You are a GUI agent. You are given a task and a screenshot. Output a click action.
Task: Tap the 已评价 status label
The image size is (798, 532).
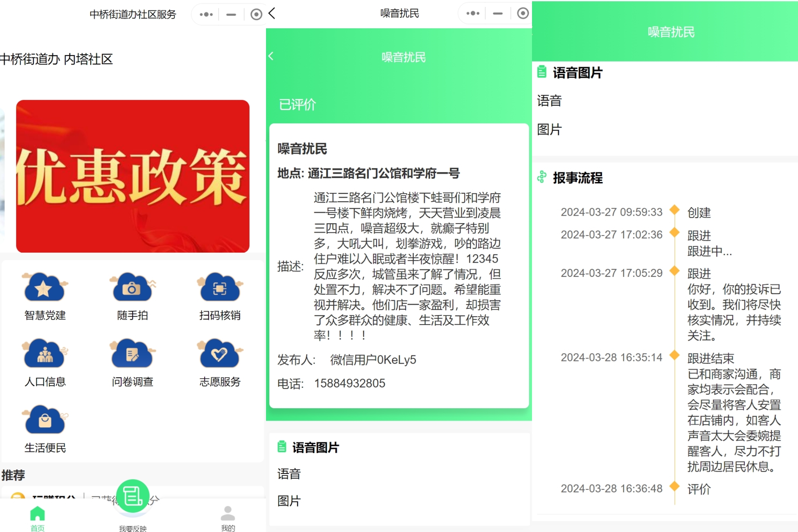pos(297,105)
